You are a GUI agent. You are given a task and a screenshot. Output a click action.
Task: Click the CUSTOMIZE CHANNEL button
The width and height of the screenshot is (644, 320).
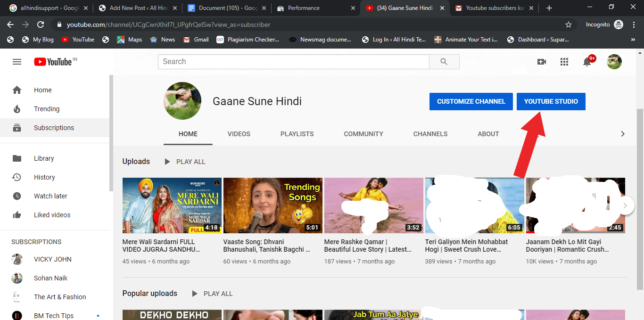(471, 101)
